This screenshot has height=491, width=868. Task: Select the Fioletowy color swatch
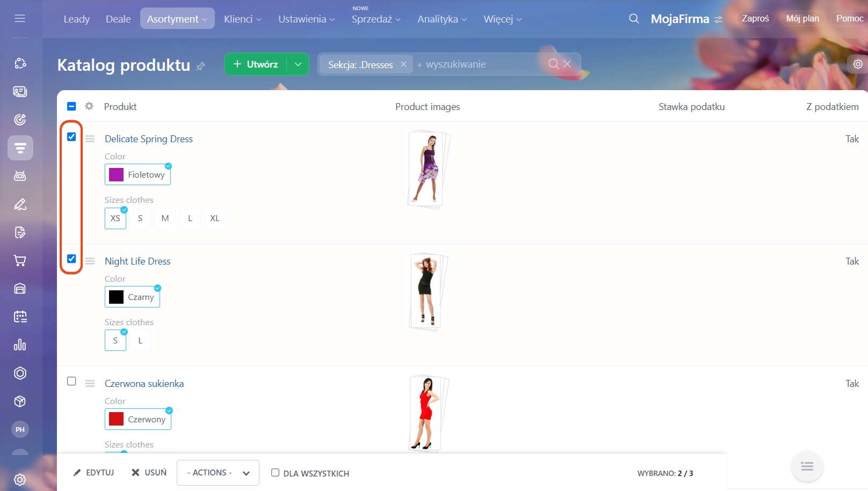[138, 175]
